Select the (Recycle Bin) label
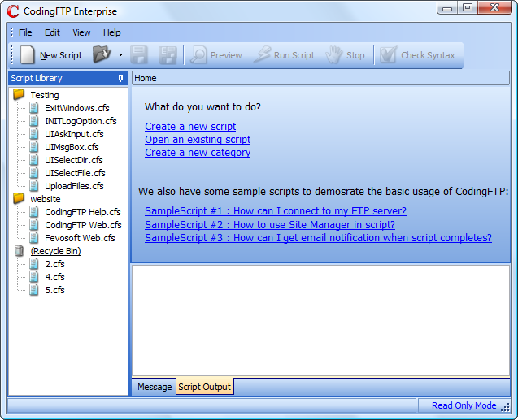518x420 pixels. pos(56,251)
